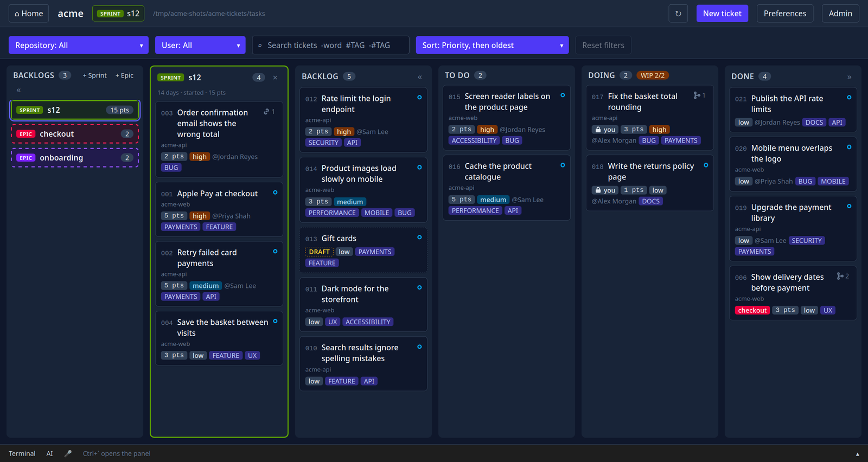Click the microphone icon in bottom bar

[x=68, y=453]
